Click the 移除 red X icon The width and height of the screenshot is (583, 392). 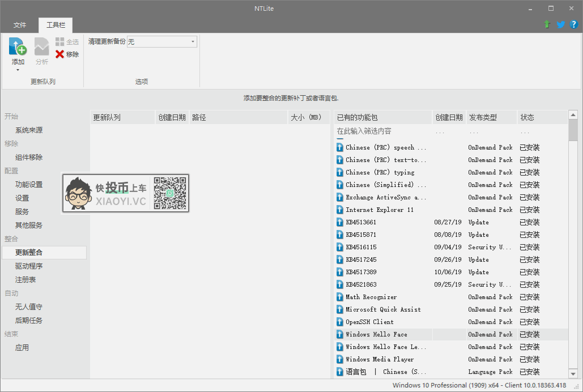pos(59,54)
